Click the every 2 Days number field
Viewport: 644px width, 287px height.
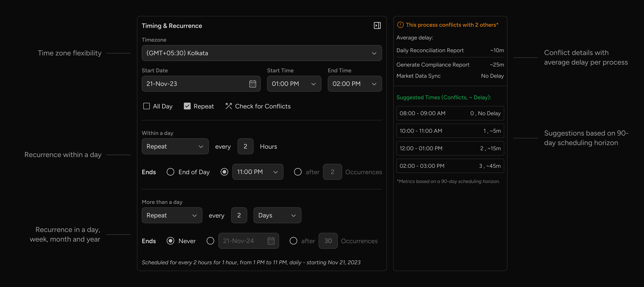239,215
